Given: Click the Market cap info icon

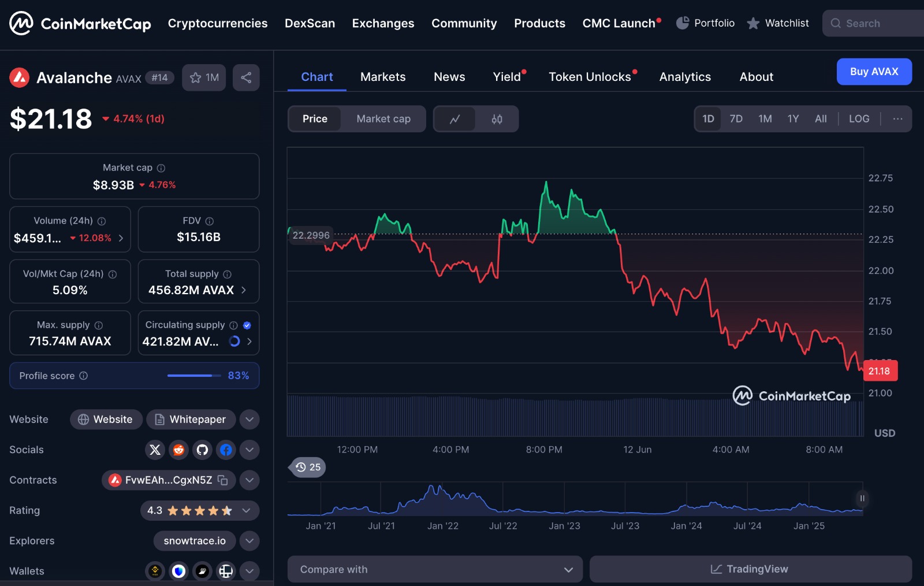Looking at the screenshot, I should click(x=161, y=168).
